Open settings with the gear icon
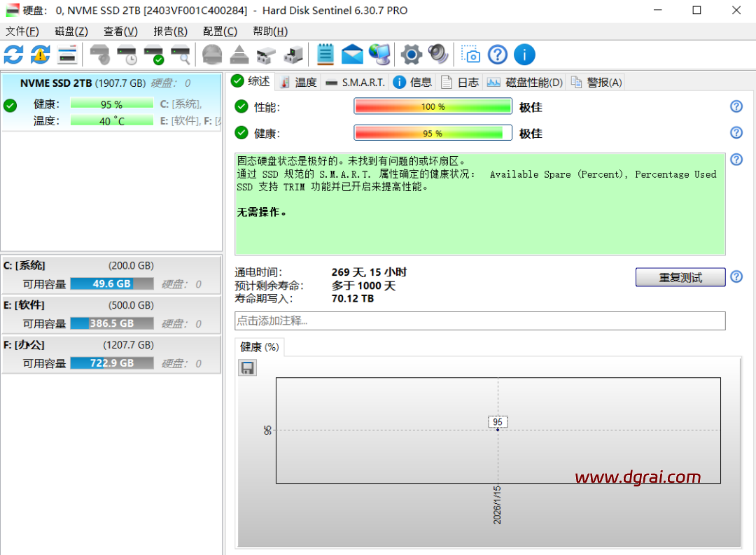The width and height of the screenshot is (756, 555). tap(411, 55)
